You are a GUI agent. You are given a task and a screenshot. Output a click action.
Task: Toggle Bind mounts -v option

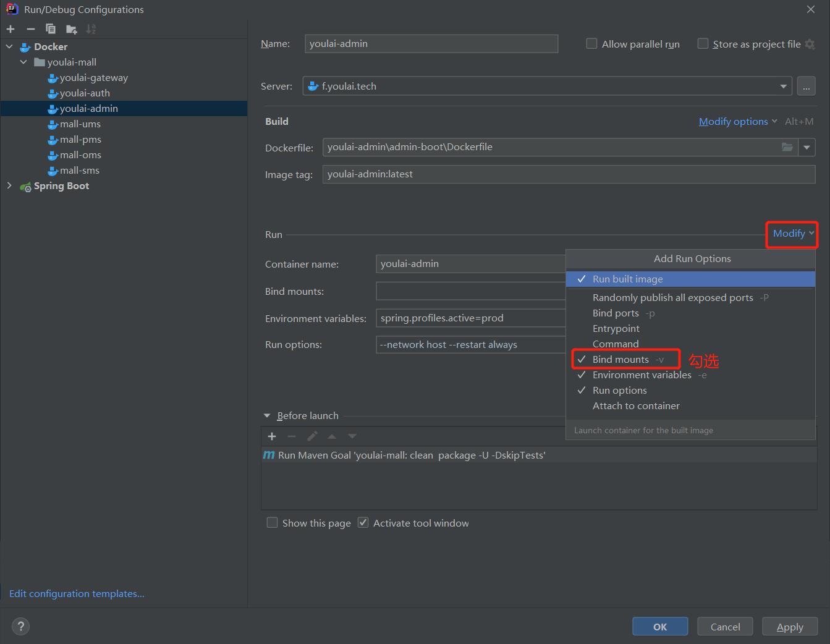[690, 360]
